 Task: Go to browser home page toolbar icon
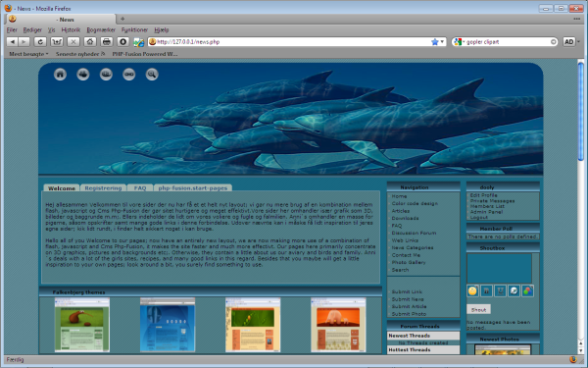pyautogui.click(x=89, y=41)
